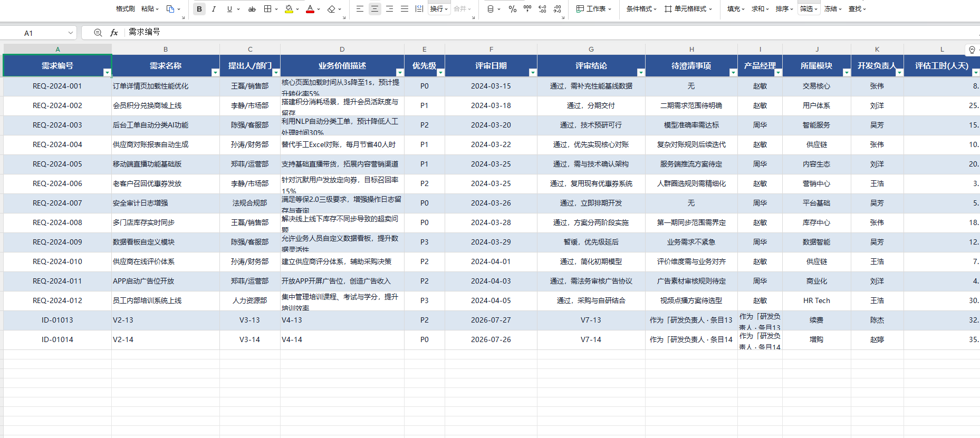This screenshot has width=980, height=438.
Task: Apply the red font color
Action: (x=310, y=9)
